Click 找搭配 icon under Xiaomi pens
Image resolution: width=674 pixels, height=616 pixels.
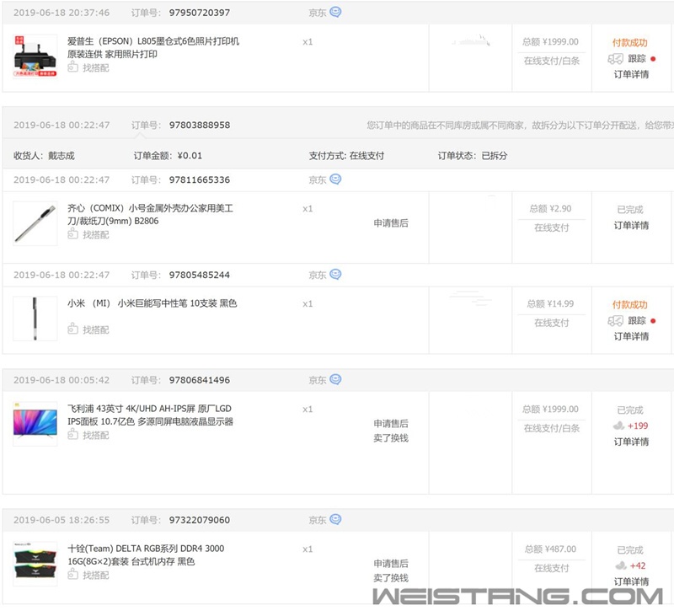72,329
